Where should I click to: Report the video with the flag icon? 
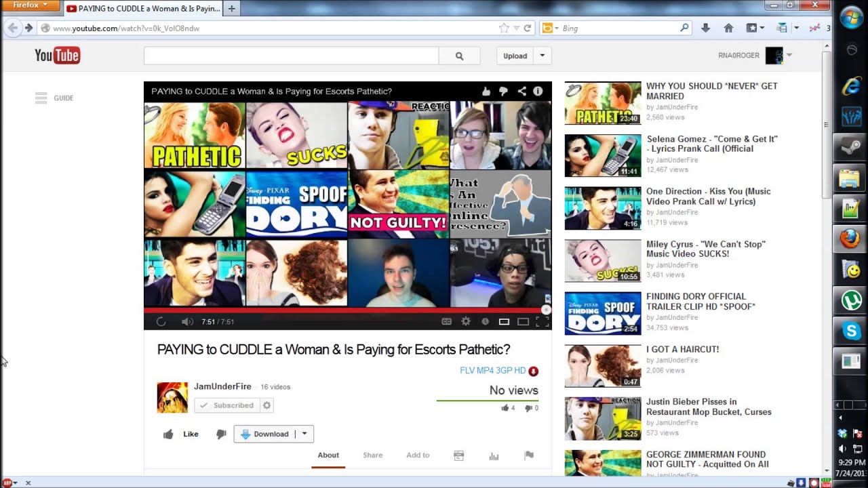pos(529,455)
